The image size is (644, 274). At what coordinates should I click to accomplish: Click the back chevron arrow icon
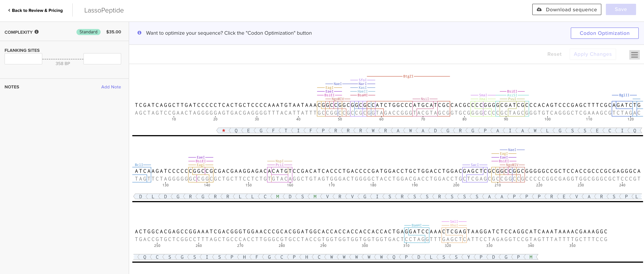pyautogui.click(x=9, y=10)
